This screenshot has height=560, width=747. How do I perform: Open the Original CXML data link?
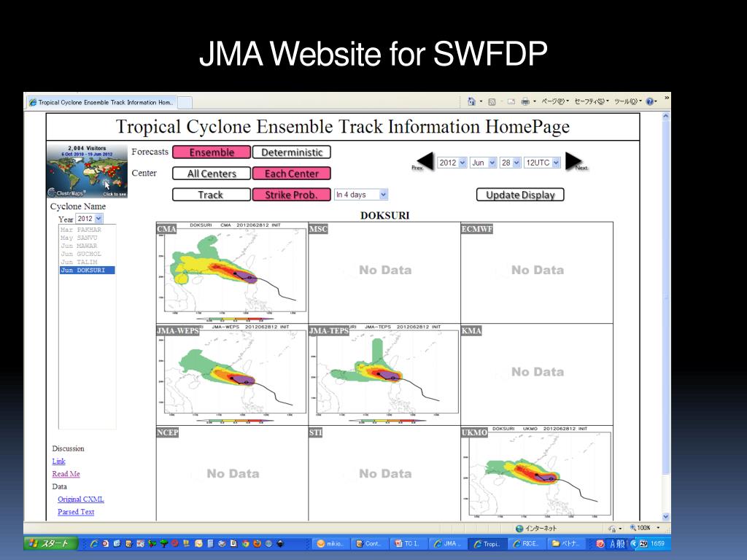pos(80,499)
